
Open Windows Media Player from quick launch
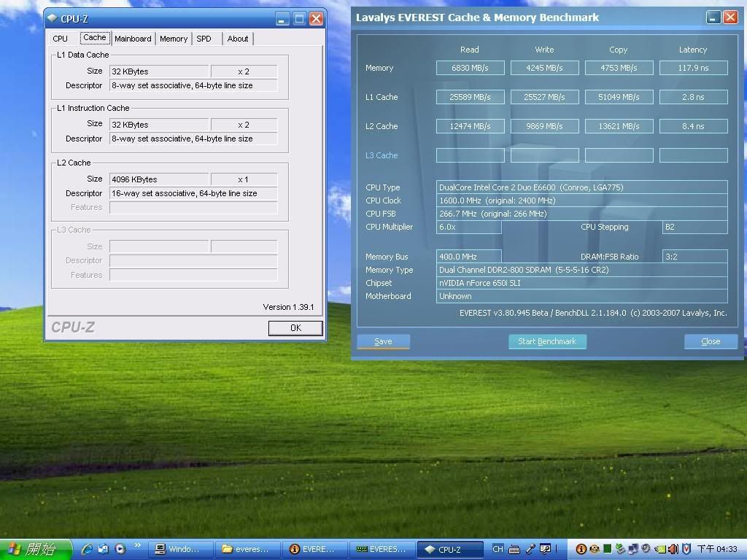click(120, 549)
